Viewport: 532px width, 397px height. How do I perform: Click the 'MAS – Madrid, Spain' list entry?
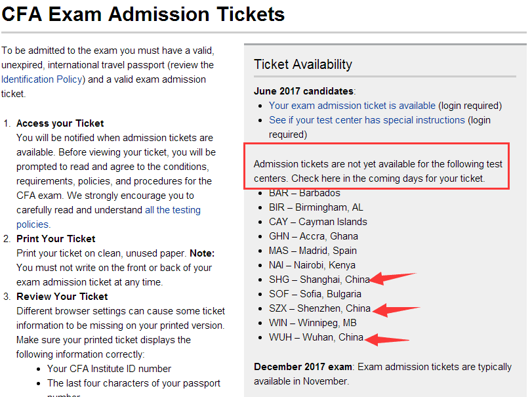(313, 251)
